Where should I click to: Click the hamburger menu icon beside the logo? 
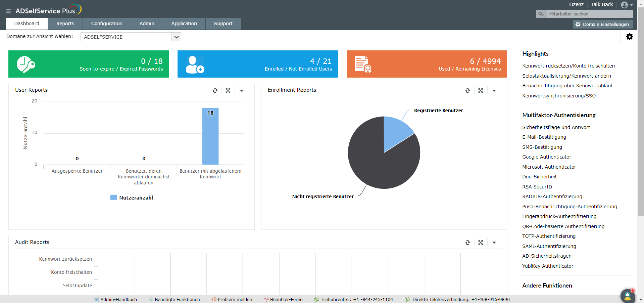(8, 11)
